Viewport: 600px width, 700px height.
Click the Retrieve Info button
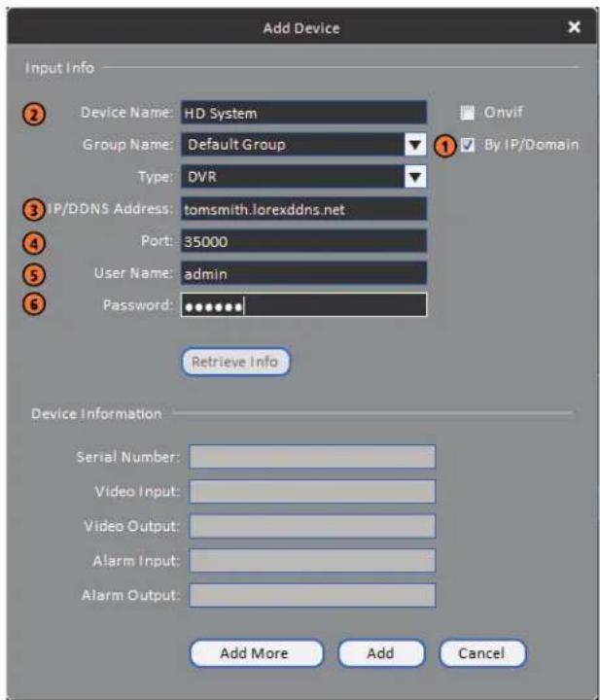click(x=235, y=362)
